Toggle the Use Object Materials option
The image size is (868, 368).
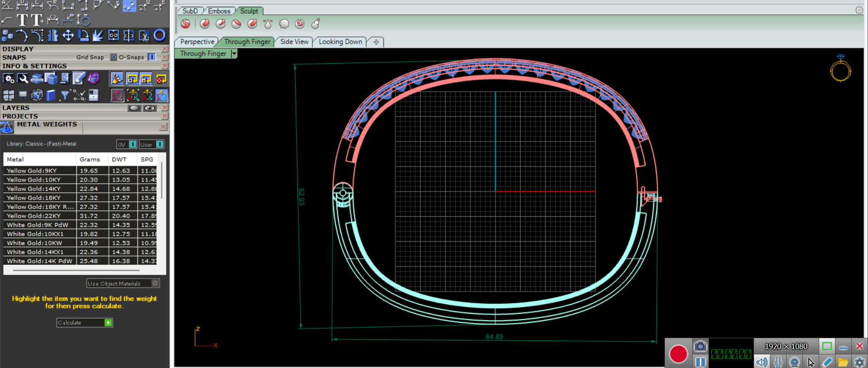click(x=155, y=283)
